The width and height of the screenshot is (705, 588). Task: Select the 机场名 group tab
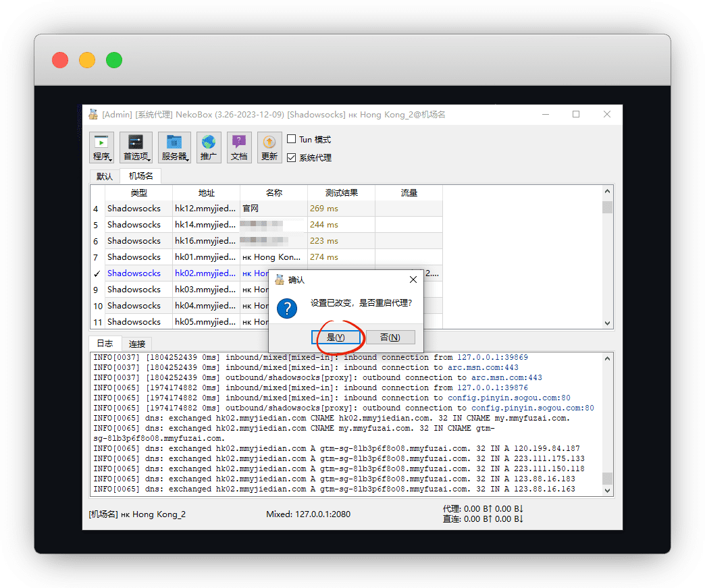[x=141, y=176]
